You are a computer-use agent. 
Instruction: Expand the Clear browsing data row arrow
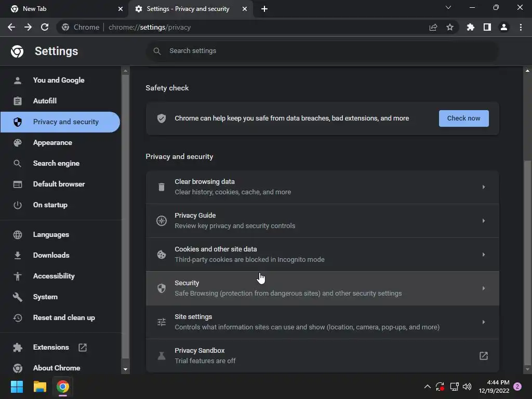point(484,187)
